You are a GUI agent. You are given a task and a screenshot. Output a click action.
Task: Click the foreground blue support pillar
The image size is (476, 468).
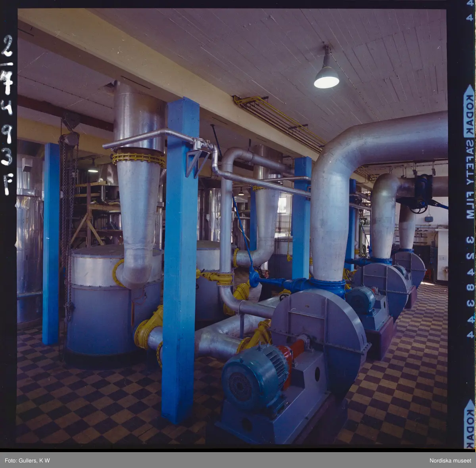(180, 262)
